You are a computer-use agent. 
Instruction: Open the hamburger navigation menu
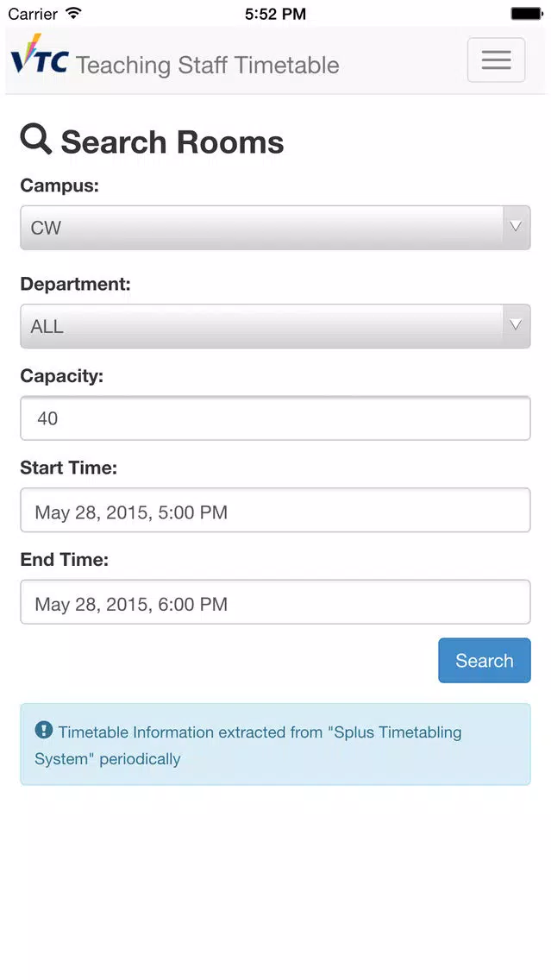pos(496,60)
